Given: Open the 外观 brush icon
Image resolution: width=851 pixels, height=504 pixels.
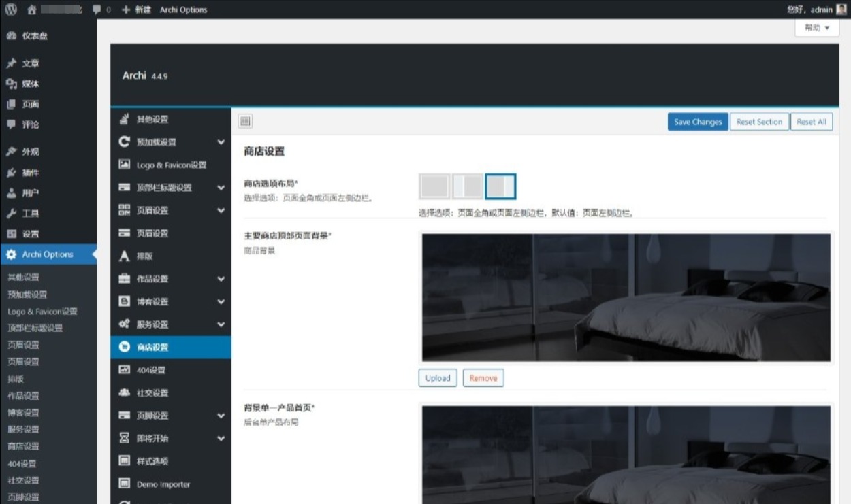Looking at the screenshot, I should pyautogui.click(x=11, y=152).
